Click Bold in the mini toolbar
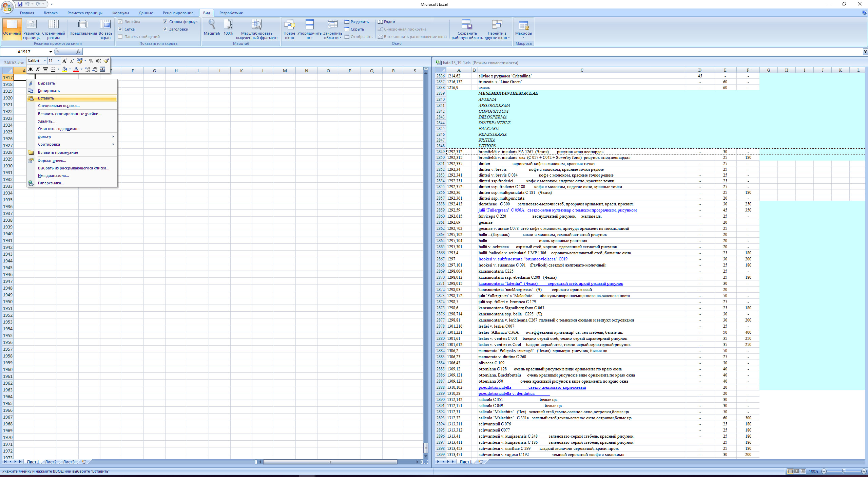This screenshot has width=868, height=477. coord(31,69)
